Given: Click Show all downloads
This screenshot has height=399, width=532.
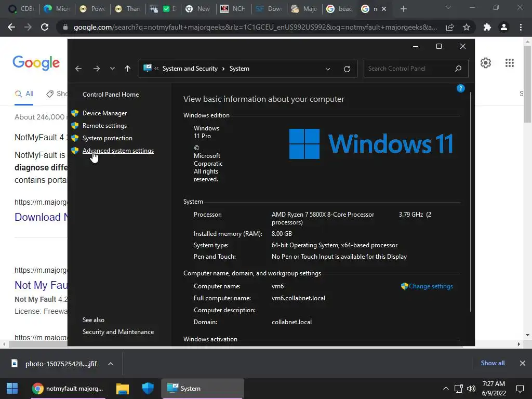Looking at the screenshot, I should (493, 363).
